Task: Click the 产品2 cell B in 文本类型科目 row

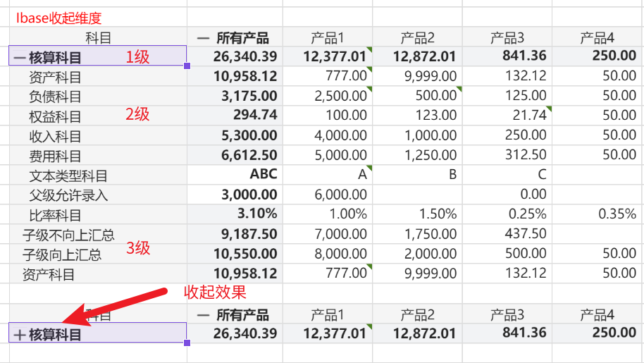Action: [452, 175]
